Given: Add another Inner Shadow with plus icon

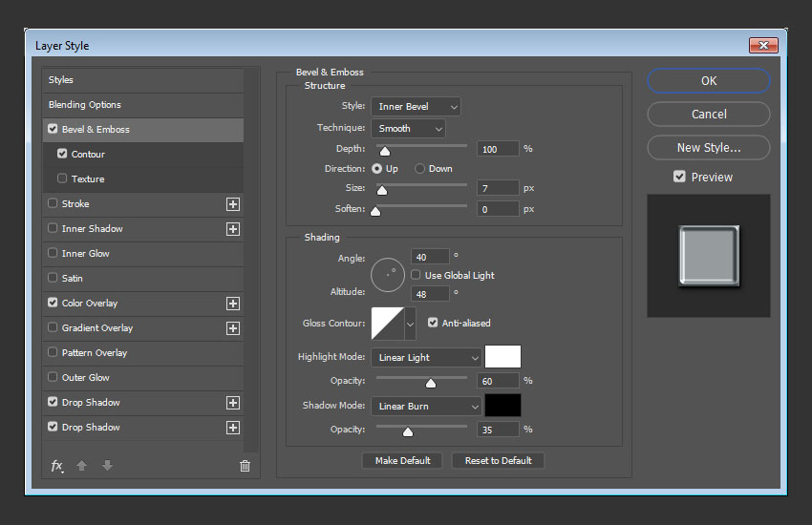Looking at the screenshot, I should pyautogui.click(x=232, y=229).
